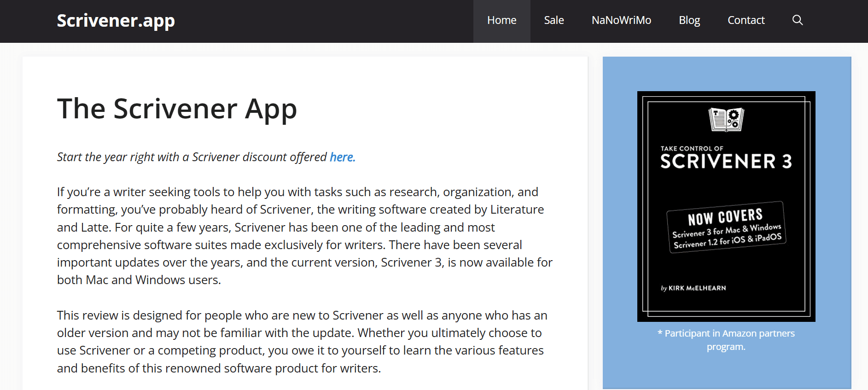This screenshot has width=868, height=390.
Task: Follow the 'here.' discount link
Action: [343, 157]
